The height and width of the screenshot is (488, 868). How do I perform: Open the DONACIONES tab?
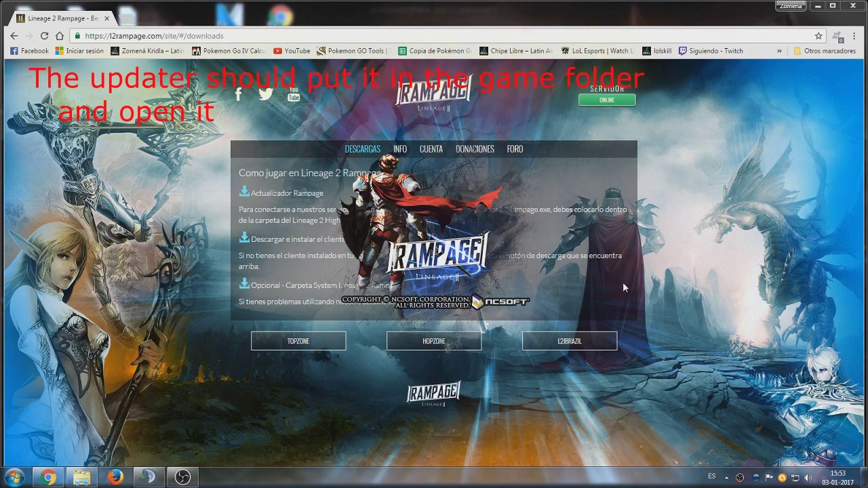pyautogui.click(x=475, y=149)
